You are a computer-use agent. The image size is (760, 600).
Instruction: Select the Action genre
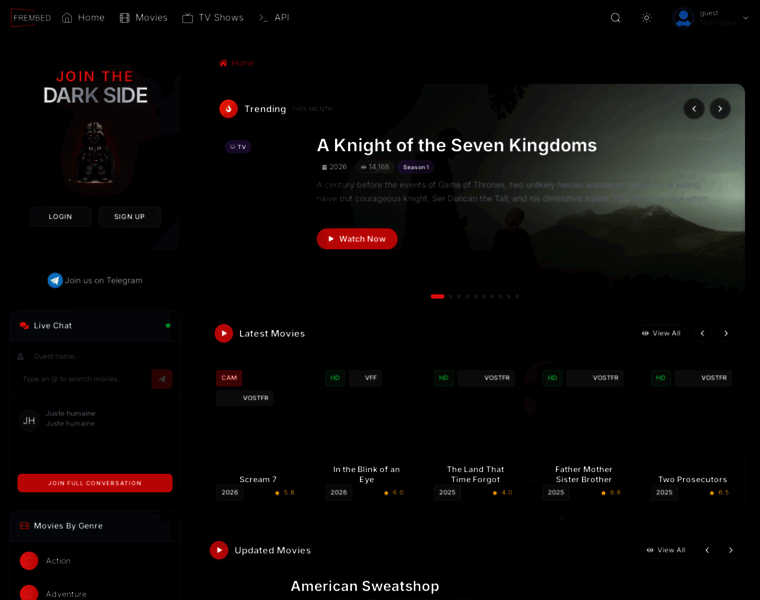click(58, 561)
